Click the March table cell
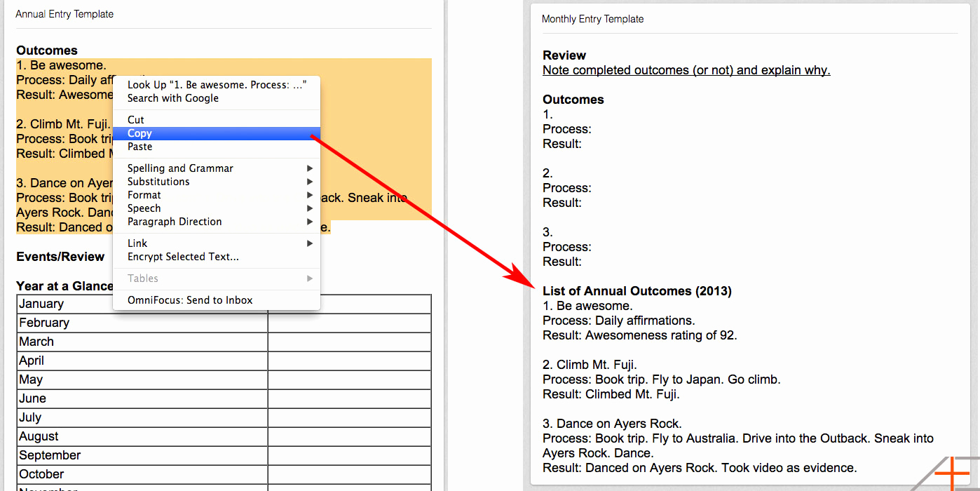Image resolution: width=980 pixels, height=491 pixels. coord(142,342)
